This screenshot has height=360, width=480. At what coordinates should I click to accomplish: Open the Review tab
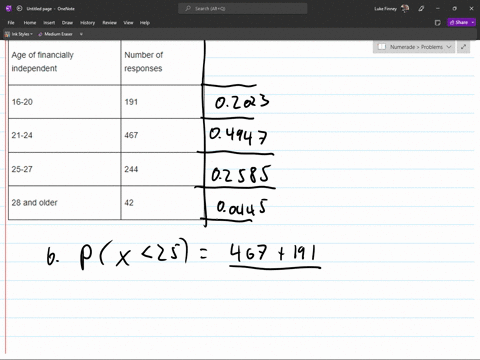109,23
